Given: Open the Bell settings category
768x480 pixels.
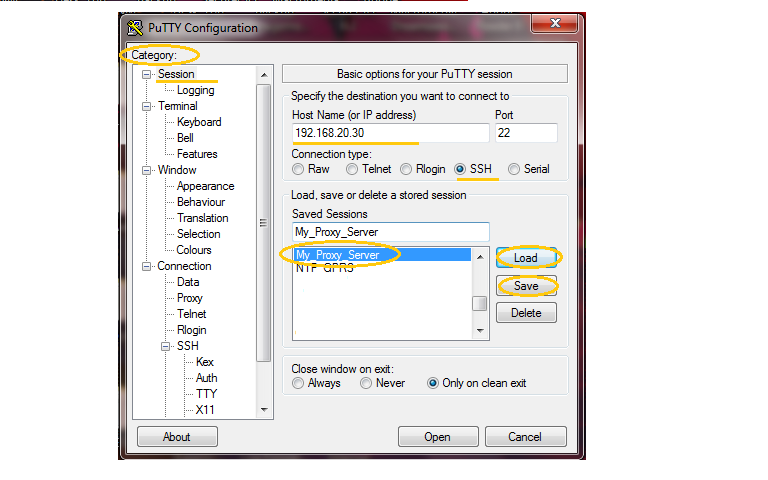Looking at the screenshot, I should [x=185, y=138].
